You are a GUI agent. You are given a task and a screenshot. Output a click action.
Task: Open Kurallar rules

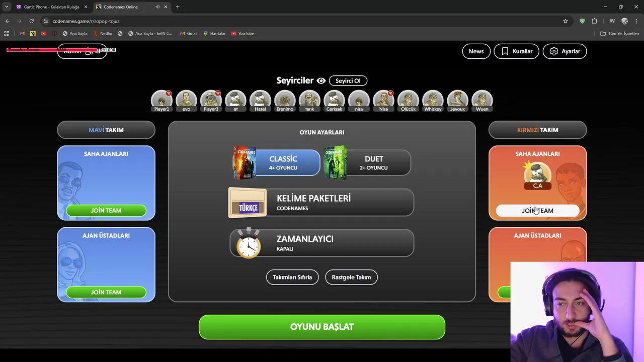tap(516, 51)
